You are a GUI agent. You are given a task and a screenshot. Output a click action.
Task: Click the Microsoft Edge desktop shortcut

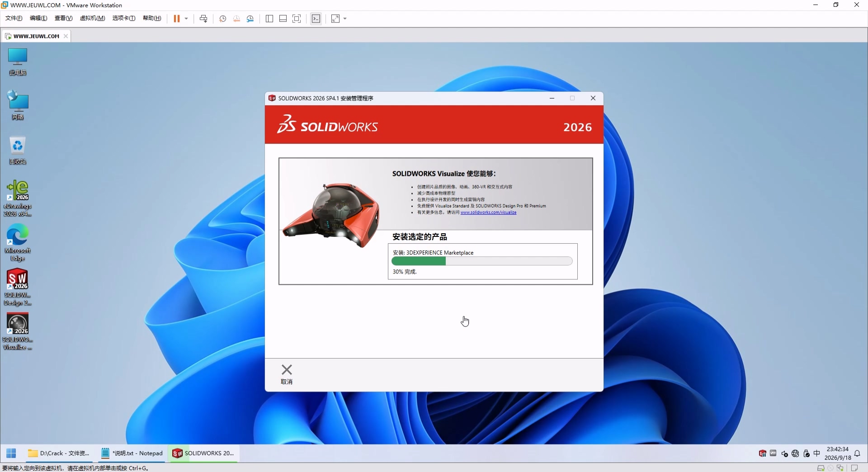[x=18, y=242]
